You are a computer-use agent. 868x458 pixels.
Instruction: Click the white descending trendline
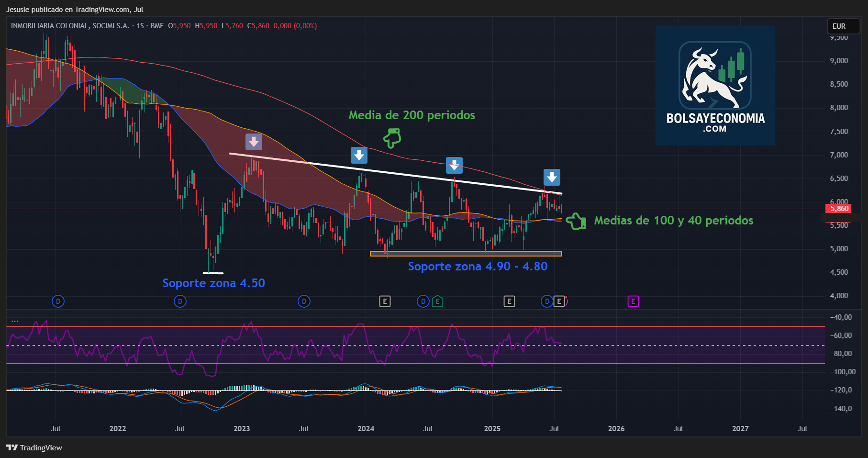tap(396, 173)
